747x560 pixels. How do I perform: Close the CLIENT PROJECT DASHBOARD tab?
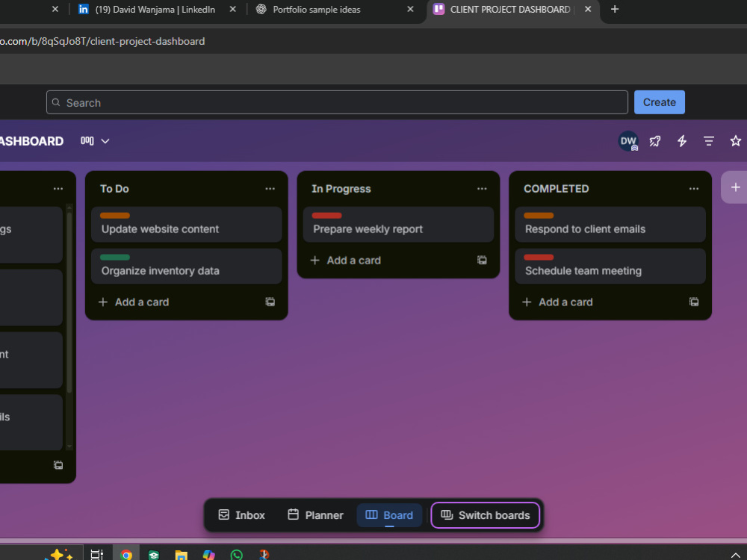pyautogui.click(x=588, y=9)
